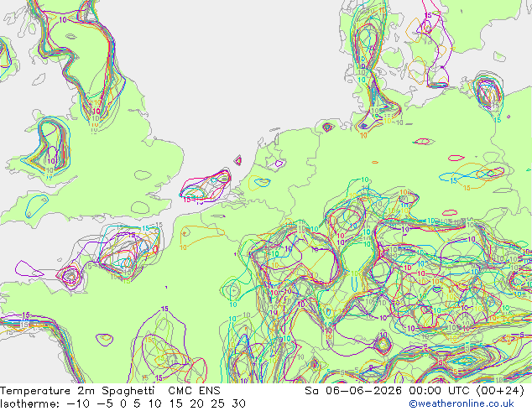Click the 'Sa 06-06-2026 00:00 UTC (00+24)' date text
The image size is (532, 411).
[x=415, y=391]
